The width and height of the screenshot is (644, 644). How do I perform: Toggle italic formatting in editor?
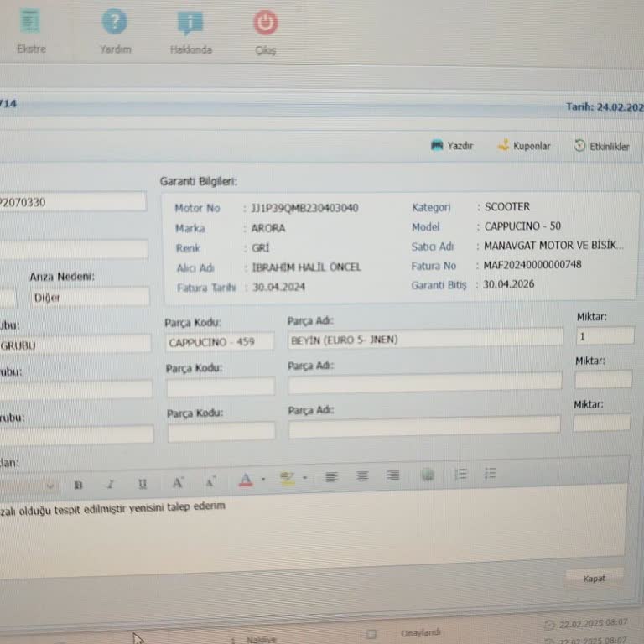(110, 484)
